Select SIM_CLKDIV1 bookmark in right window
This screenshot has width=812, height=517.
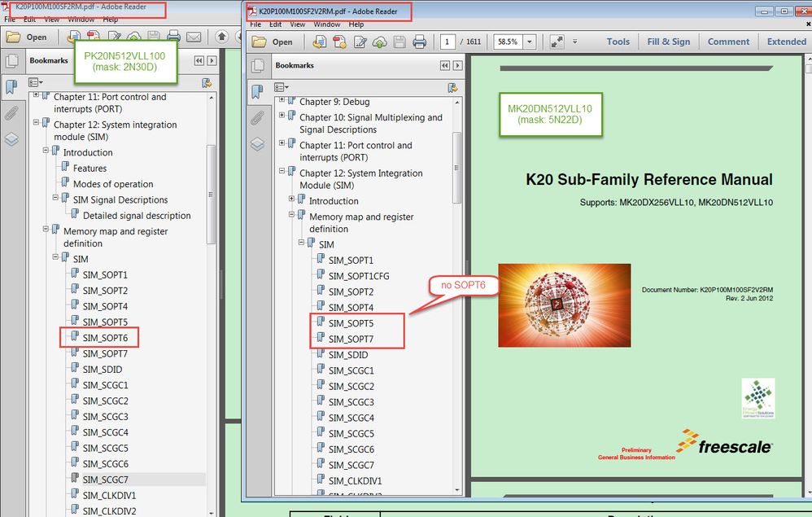click(x=355, y=480)
